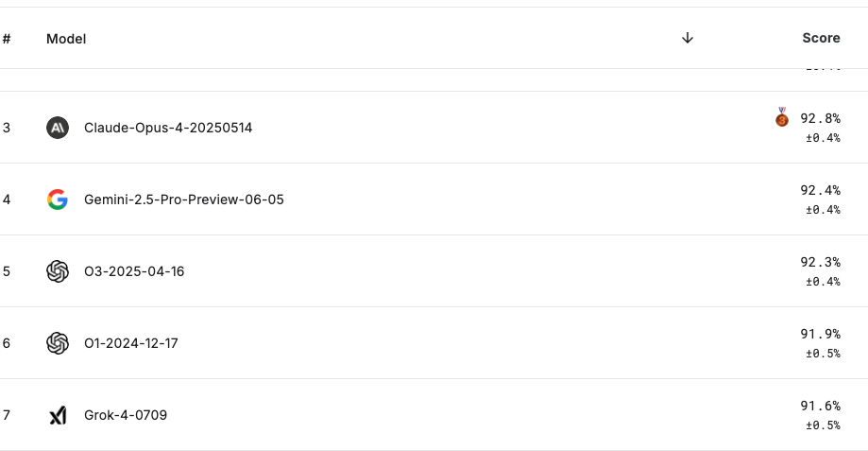The width and height of the screenshot is (868, 451).
Task: Click the xAI logo beside Grok-4-0709
Action: [58, 415]
